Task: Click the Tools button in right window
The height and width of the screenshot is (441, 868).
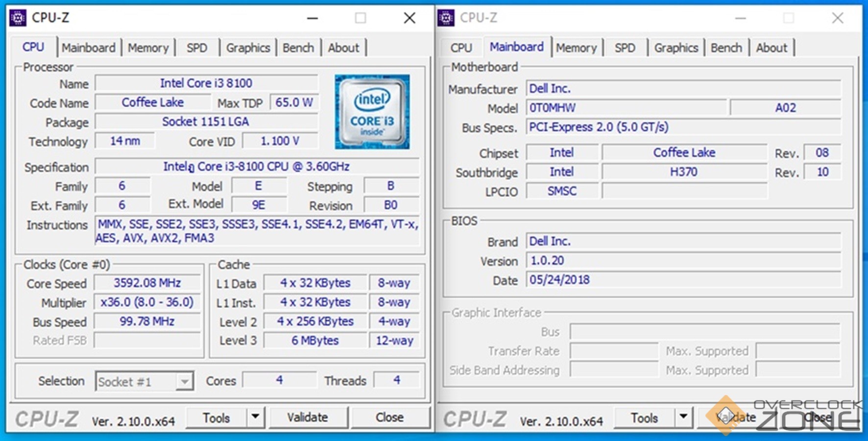Action: tap(644, 418)
